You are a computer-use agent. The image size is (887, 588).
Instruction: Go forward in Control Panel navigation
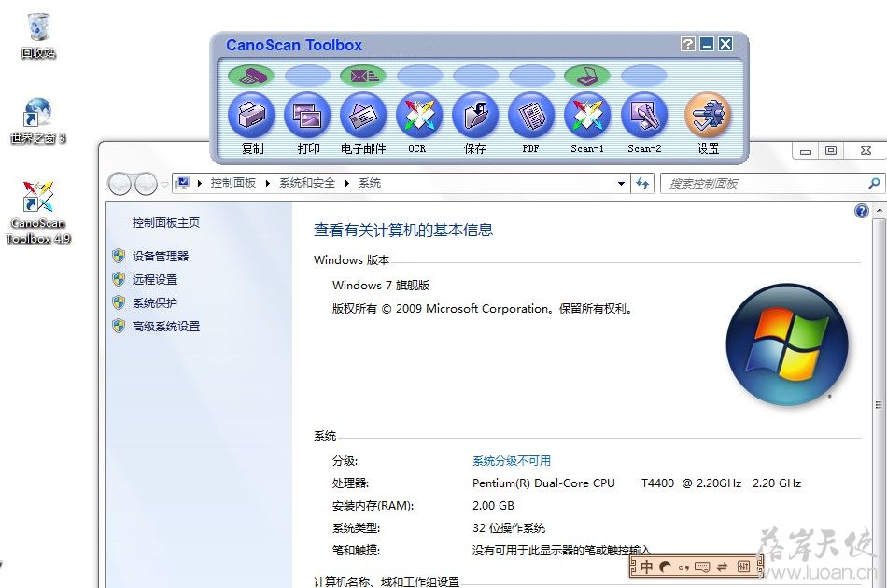[146, 184]
